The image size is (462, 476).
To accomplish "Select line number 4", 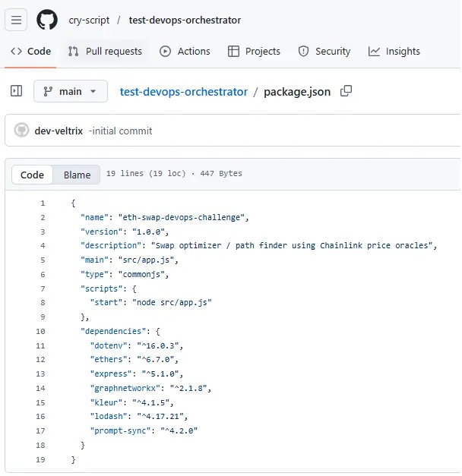I will coord(43,245).
